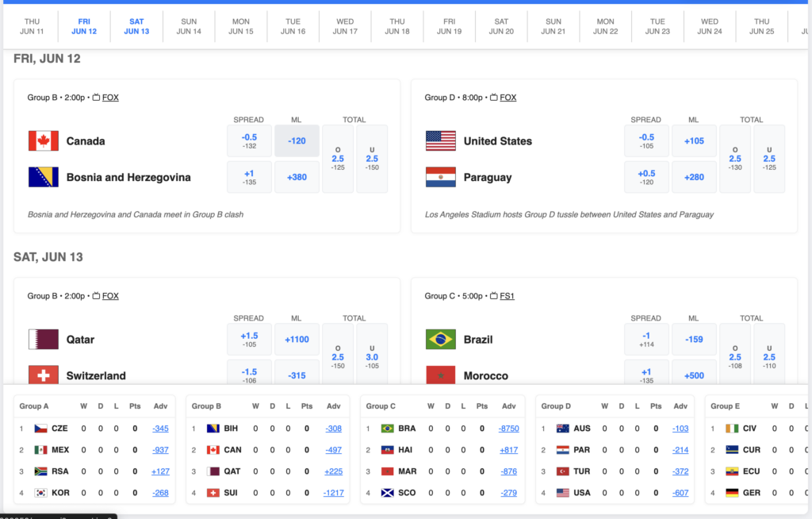
Task: Select Switzerland -315 moneyline
Action: [297, 374]
